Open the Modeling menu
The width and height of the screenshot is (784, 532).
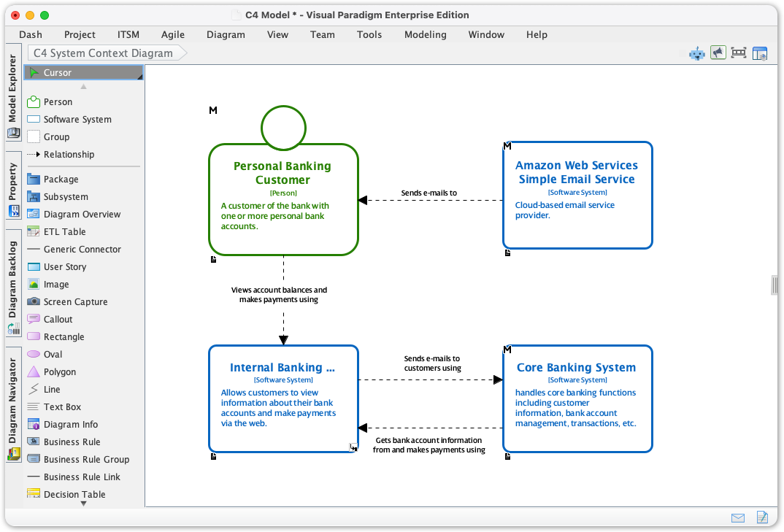[x=425, y=34]
